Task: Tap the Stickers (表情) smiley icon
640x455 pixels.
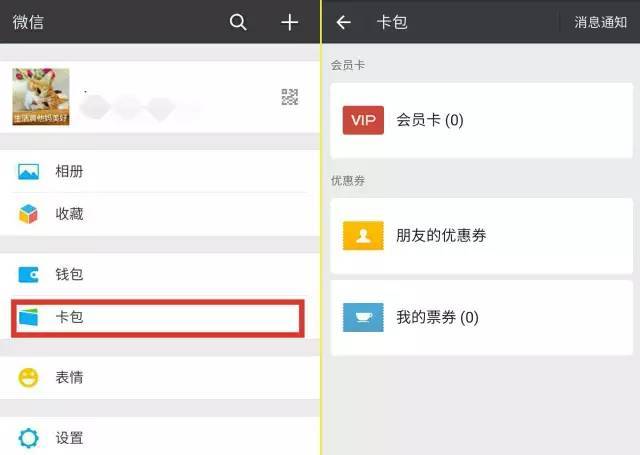Action: pyautogui.click(x=28, y=377)
